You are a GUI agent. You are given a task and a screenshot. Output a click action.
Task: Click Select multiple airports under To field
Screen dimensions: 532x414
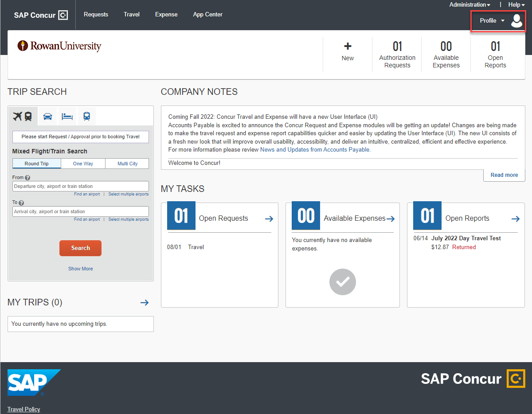click(129, 219)
